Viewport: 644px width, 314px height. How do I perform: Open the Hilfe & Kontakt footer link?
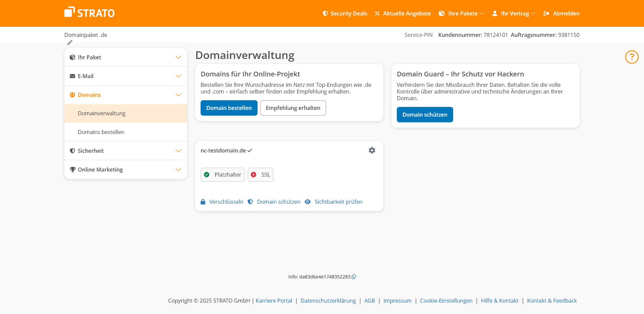[500, 301]
